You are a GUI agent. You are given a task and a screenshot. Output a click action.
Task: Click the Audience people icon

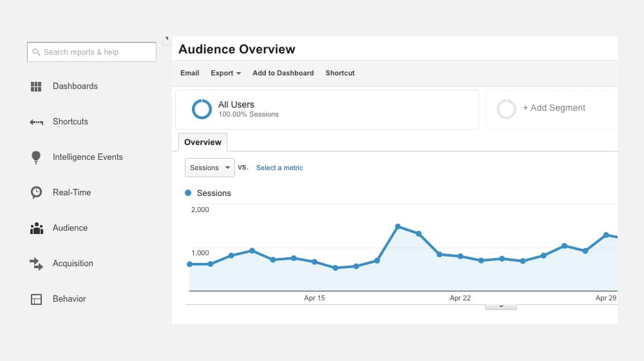(36, 228)
